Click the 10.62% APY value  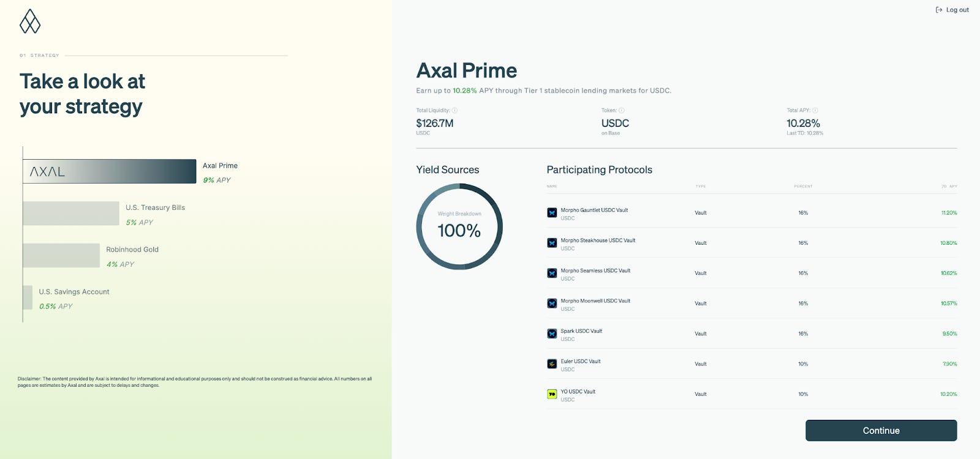[x=949, y=273]
